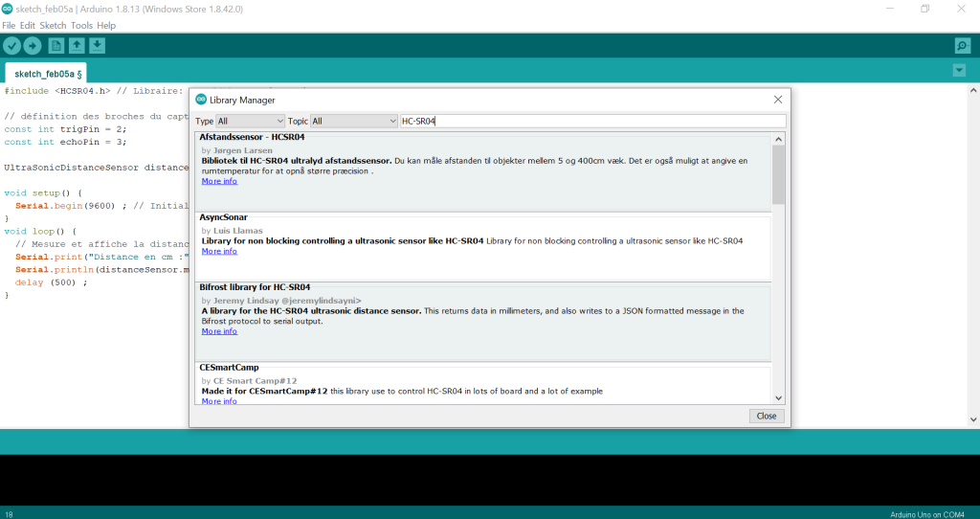Click the Upload arrow toolbar icon
The image size is (980, 519).
[x=33, y=46]
